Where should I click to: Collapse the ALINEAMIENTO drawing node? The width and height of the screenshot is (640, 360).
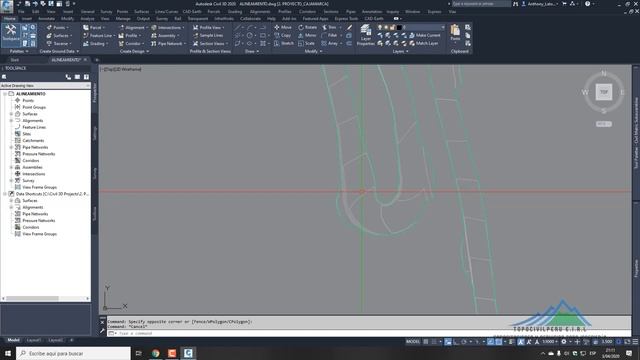(x=5, y=94)
